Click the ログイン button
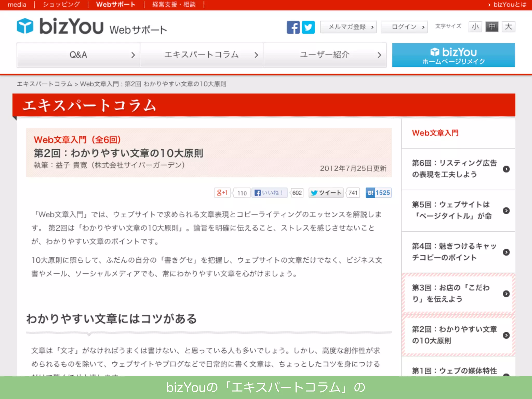 [404, 27]
